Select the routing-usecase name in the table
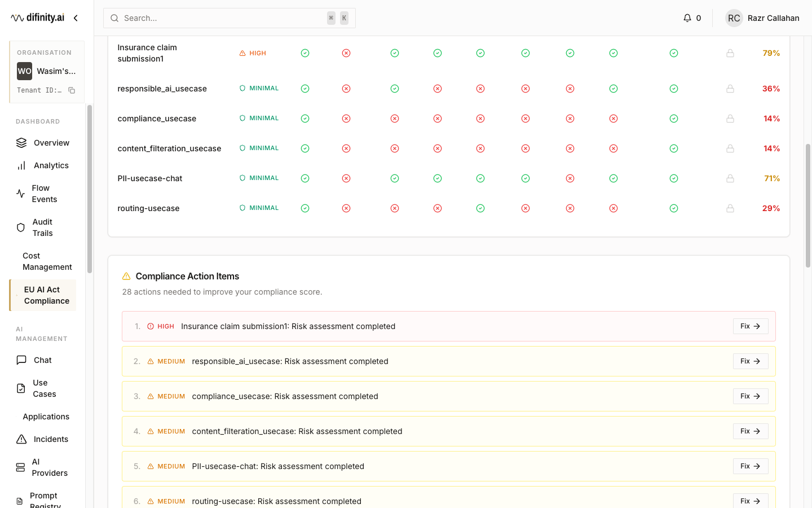 [148, 208]
